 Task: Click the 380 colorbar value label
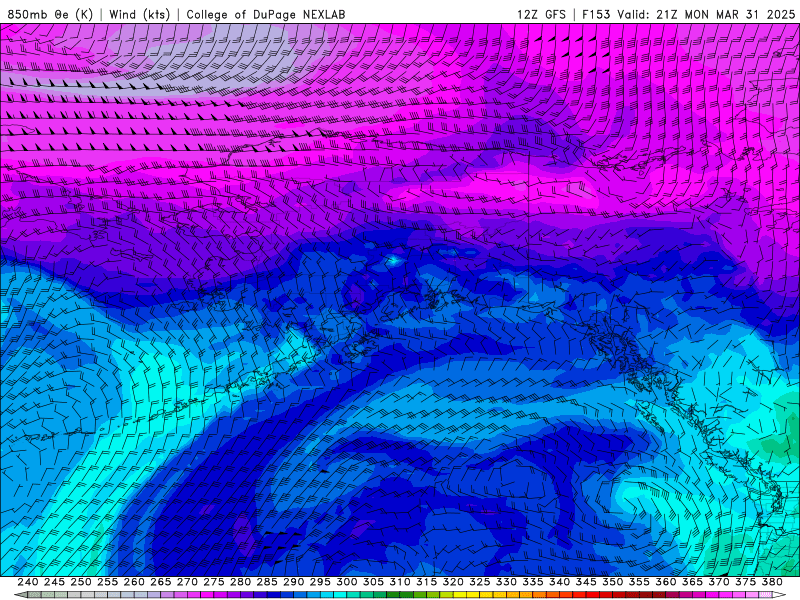pos(772,582)
